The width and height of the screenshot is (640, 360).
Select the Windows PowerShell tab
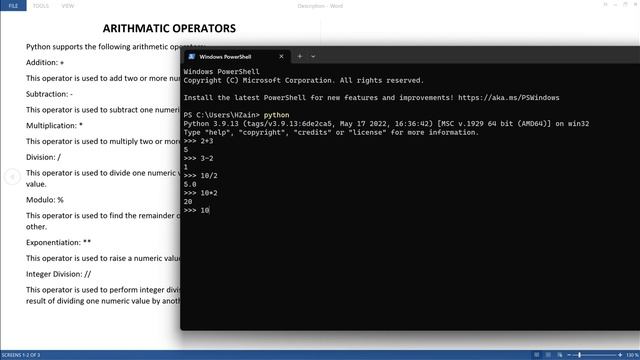tap(237, 57)
